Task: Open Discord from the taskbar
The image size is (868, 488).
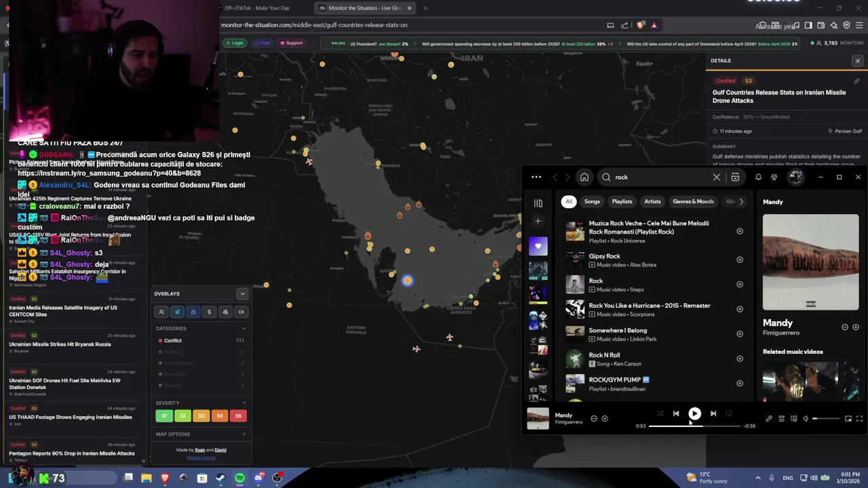Action: [258, 478]
